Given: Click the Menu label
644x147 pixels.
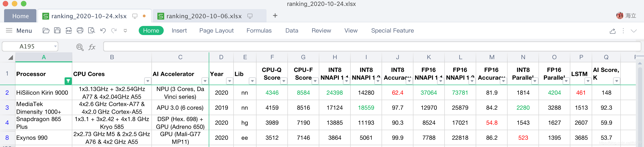Looking at the screenshot, I should pyautogui.click(x=24, y=31).
